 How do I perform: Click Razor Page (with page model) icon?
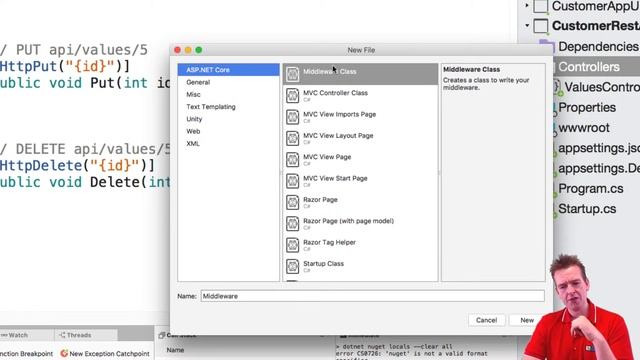(x=292, y=224)
